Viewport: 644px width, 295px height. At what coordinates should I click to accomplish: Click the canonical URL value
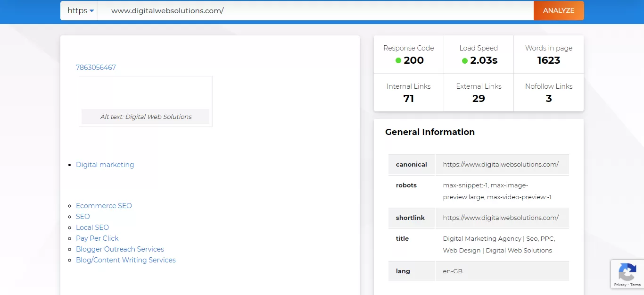coord(501,165)
